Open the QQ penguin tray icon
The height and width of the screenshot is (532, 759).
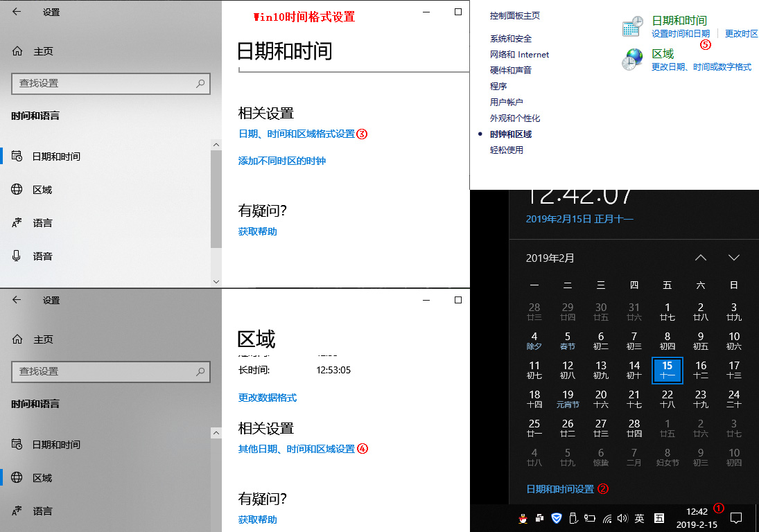coord(523,518)
